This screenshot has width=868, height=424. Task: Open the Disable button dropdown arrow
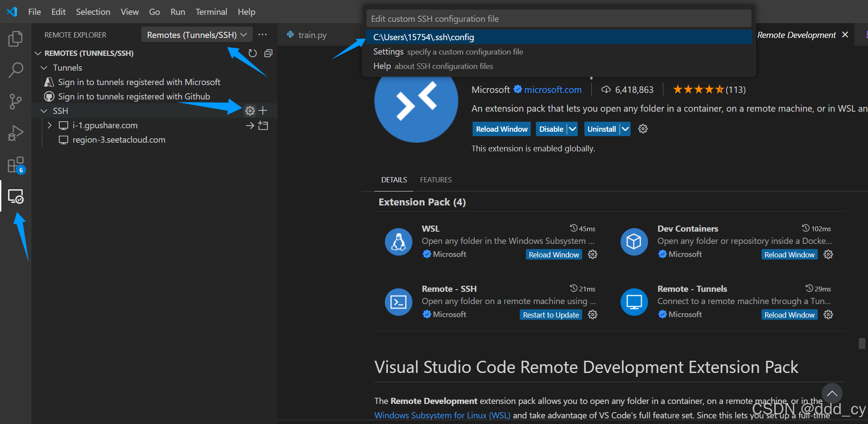click(573, 129)
